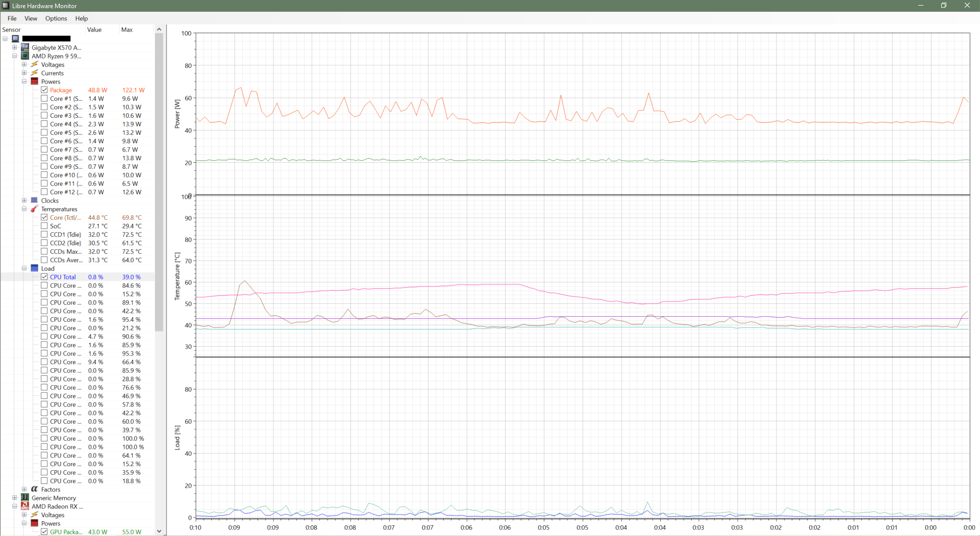Click the Generic Memory icon

24,498
